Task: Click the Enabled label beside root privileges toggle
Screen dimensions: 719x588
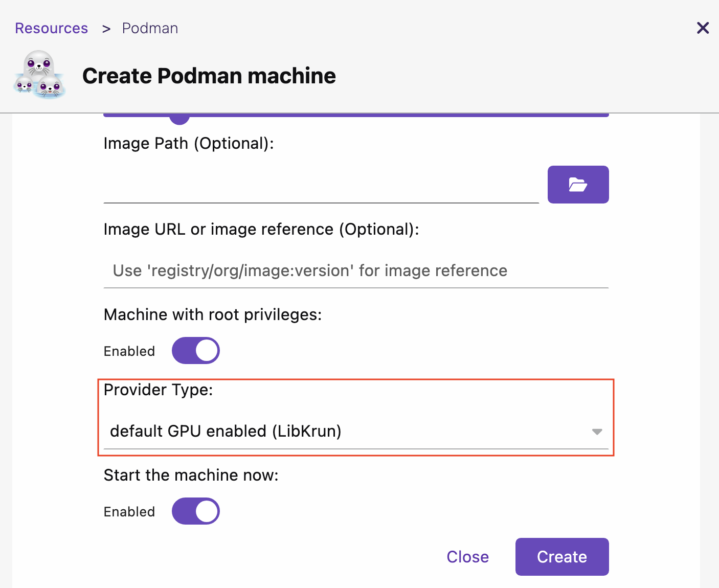Action: point(129,351)
